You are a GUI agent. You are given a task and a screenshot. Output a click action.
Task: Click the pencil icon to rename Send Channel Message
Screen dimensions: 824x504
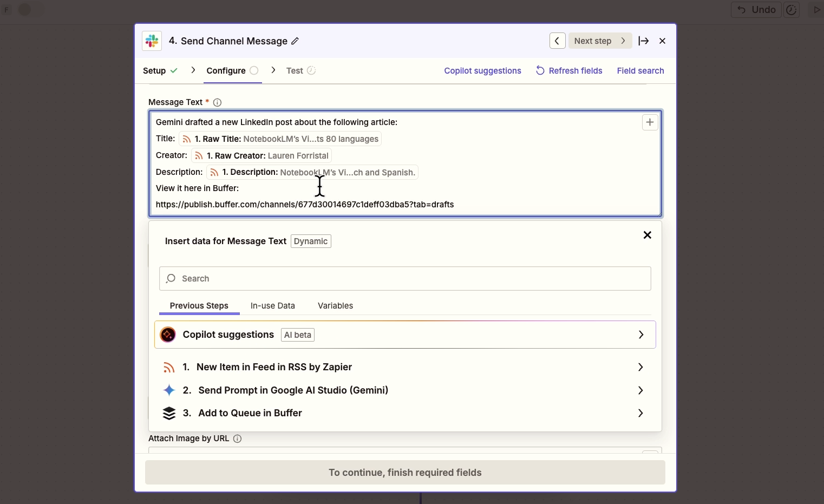click(x=296, y=41)
